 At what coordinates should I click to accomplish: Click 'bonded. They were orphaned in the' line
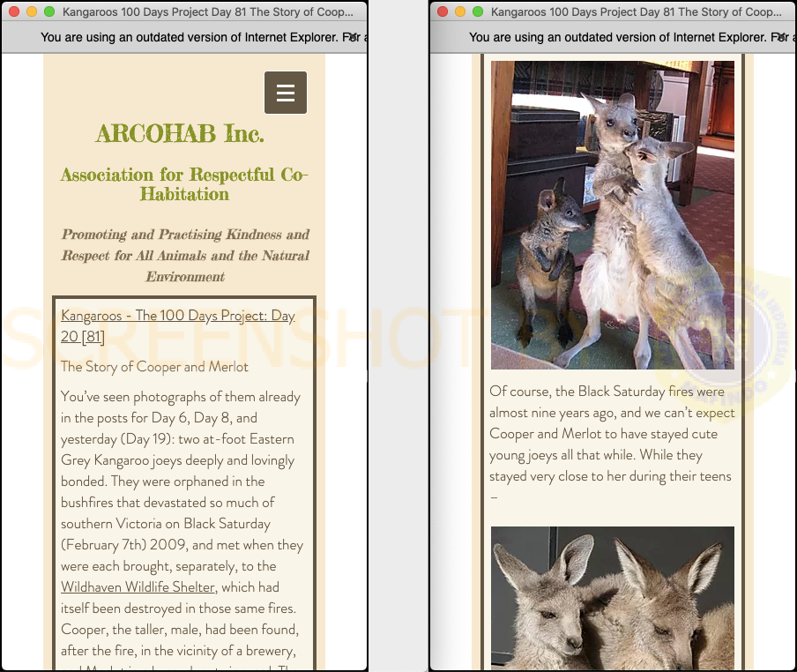click(162, 482)
